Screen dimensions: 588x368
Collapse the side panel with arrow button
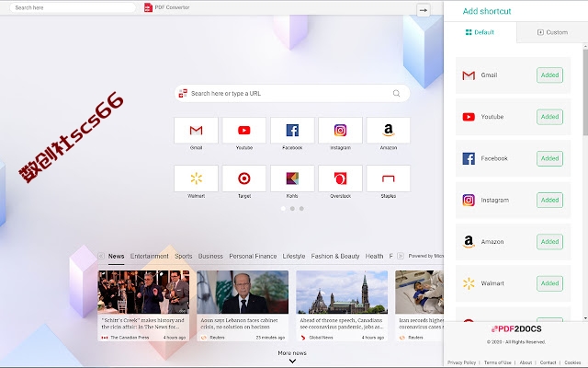click(x=424, y=10)
